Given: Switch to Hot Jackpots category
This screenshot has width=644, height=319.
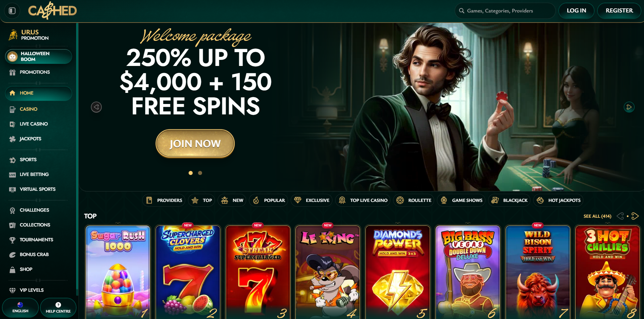Looking at the screenshot, I should 558,200.
